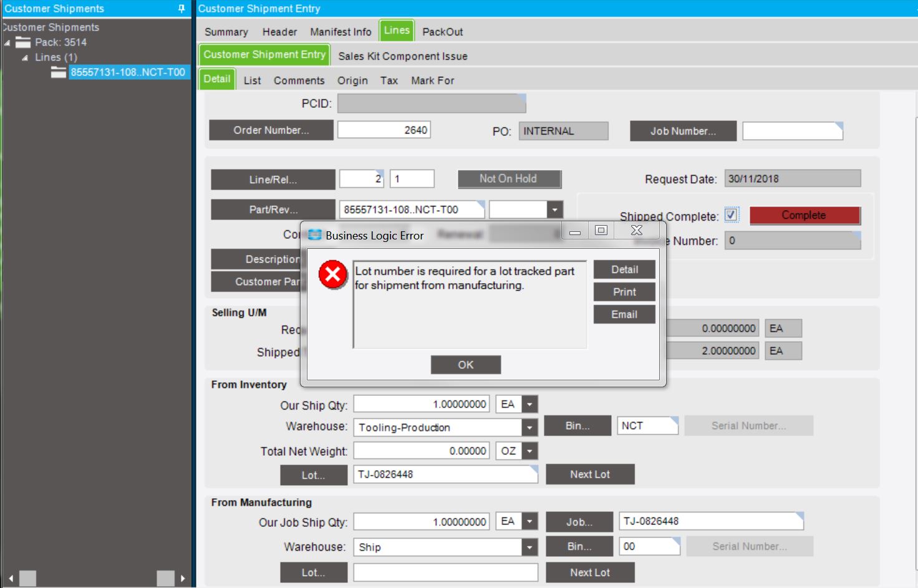This screenshot has height=588, width=918.
Task: Switch to the List tab
Action: pyautogui.click(x=253, y=80)
